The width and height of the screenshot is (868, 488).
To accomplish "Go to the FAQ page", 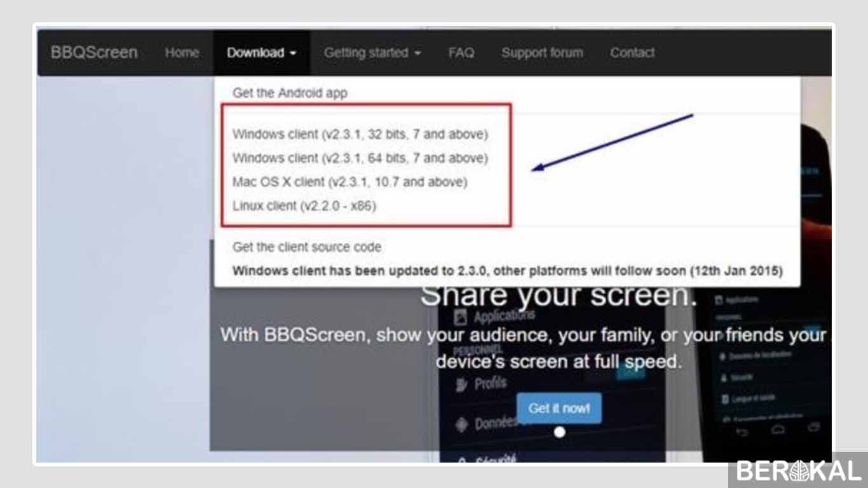I will (x=461, y=53).
